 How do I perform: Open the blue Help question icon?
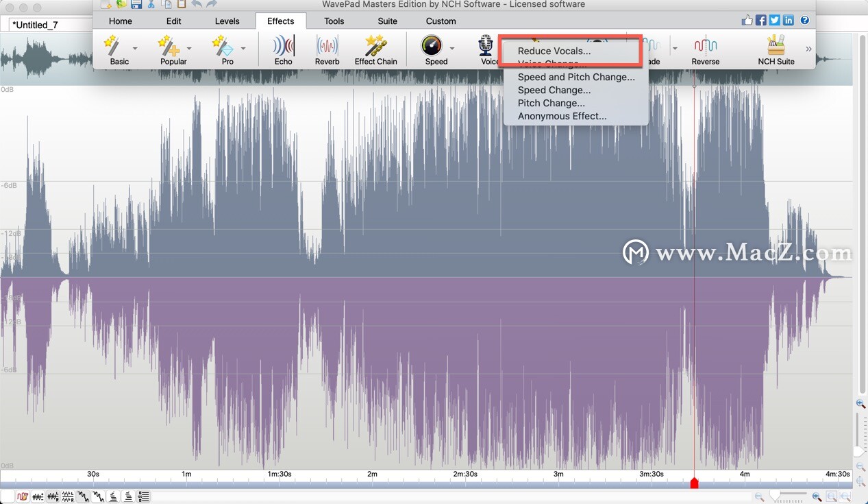[805, 21]
